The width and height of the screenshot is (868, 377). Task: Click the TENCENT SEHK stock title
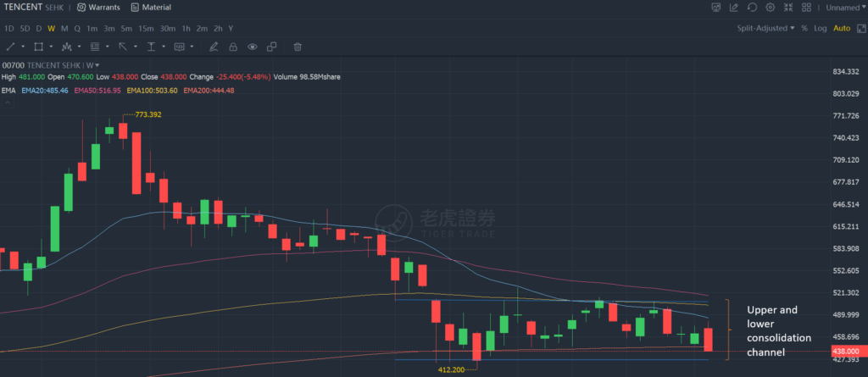33,7
